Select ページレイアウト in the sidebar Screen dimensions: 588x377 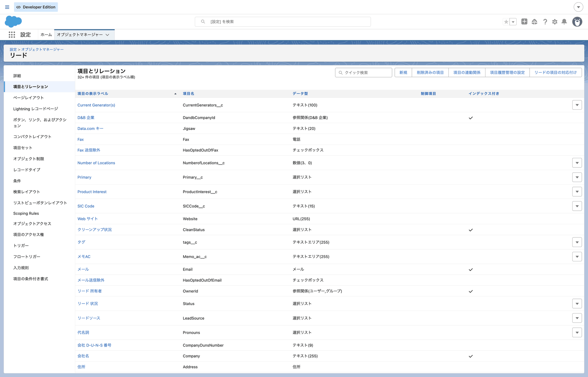(28, 98)
